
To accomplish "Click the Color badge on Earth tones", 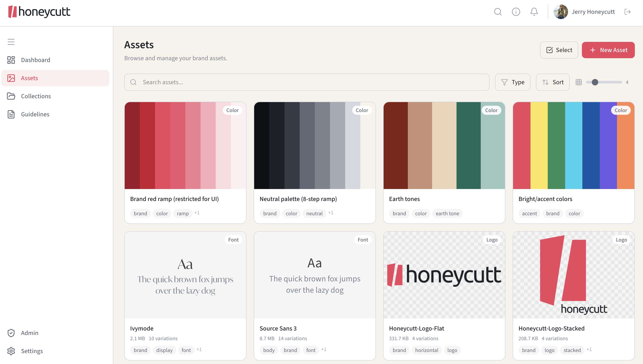I will click(491, 110).
